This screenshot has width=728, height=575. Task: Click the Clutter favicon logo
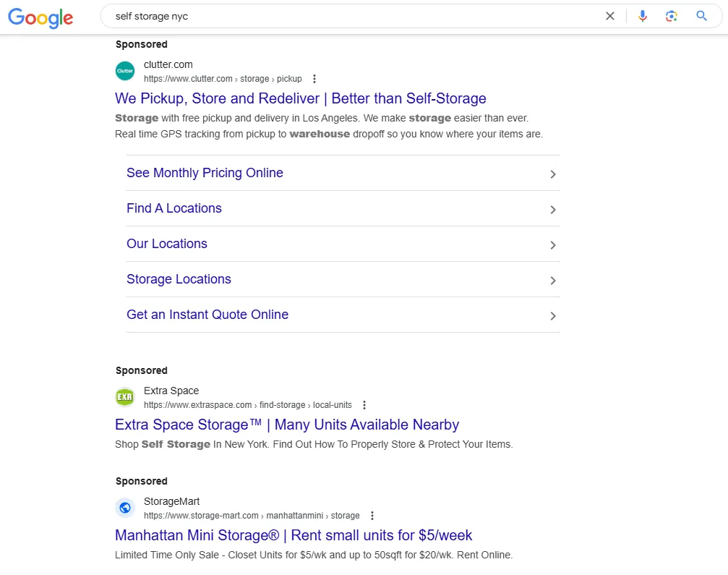[x=125, y=71]
